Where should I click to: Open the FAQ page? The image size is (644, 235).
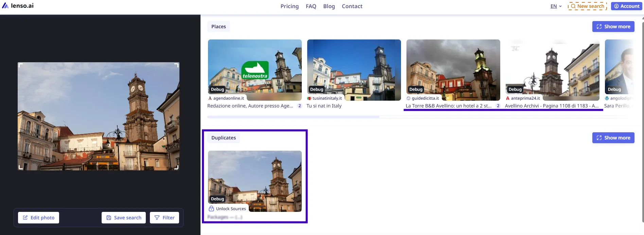click(311, 6)
